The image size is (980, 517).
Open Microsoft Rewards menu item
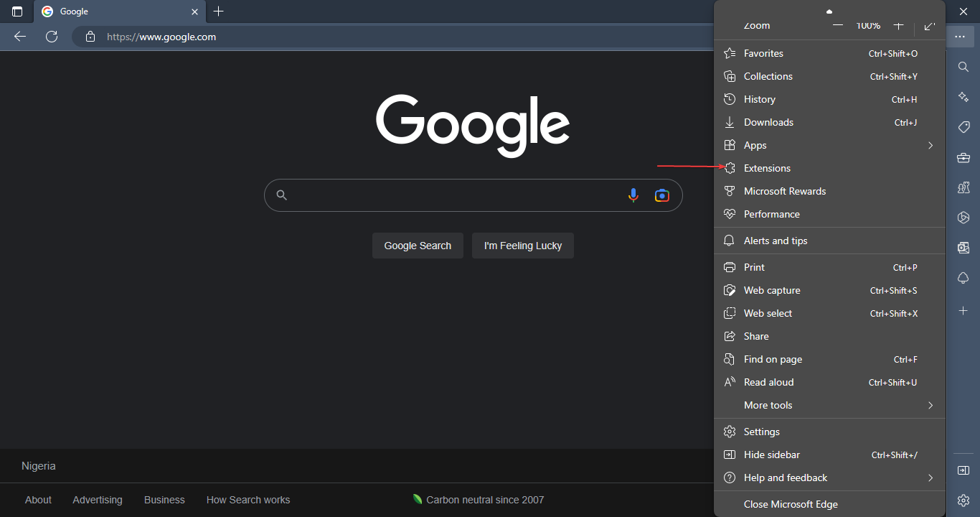click(x=829, y=191)
